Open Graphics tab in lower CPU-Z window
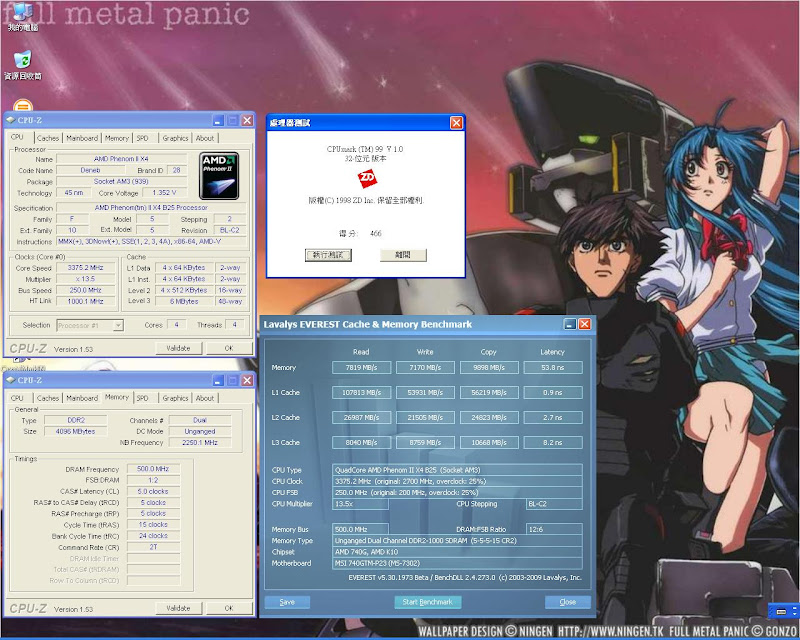Screen dimensions: 800x640 point(176,398)
